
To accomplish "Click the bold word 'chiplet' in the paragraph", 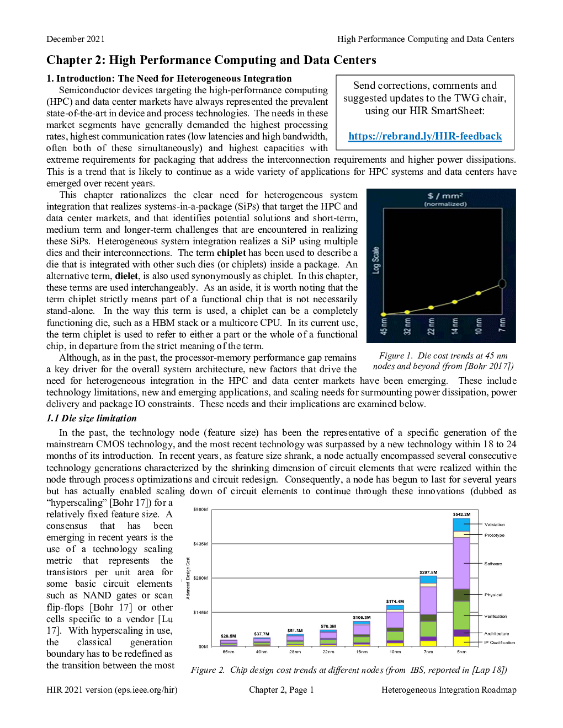I will (231, 253).
